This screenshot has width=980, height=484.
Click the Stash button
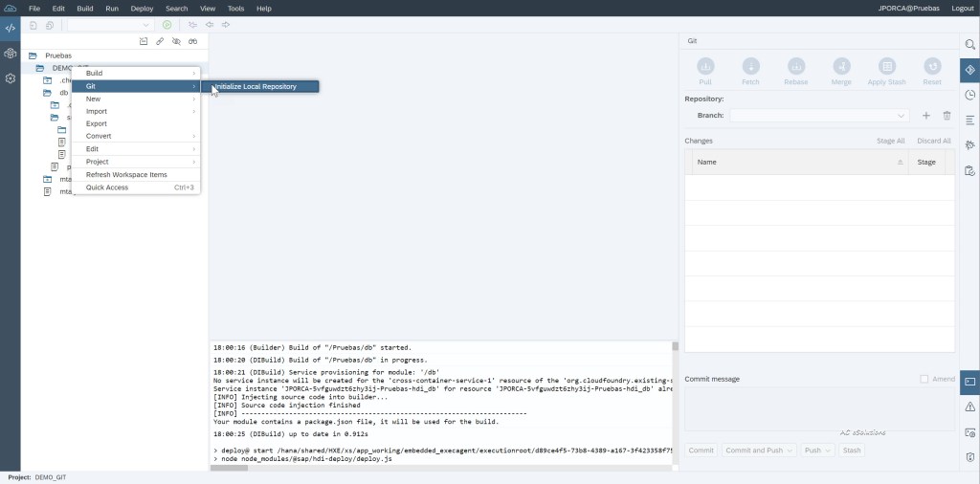(x=852, y=450)
